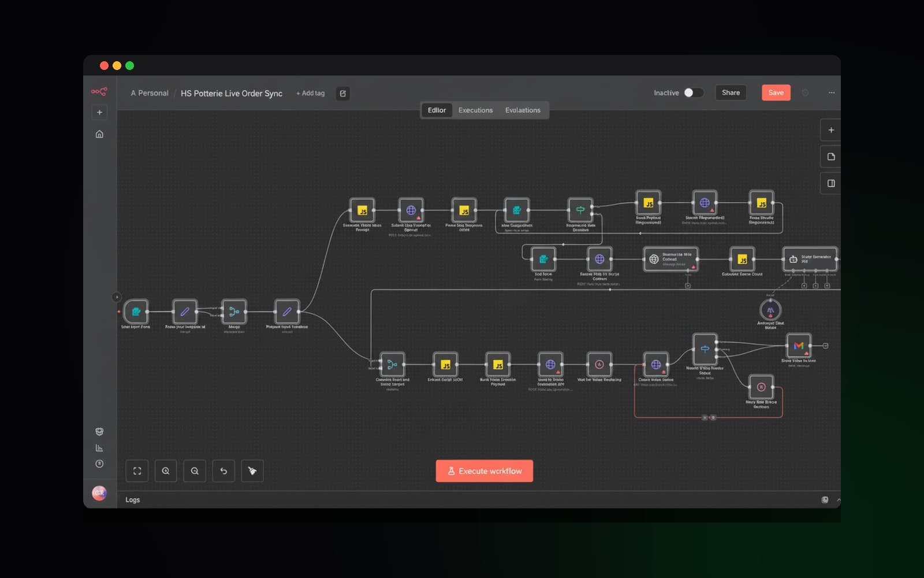This screenshot has height=578, width=924.
Task: Click the tidy up workflow broom icon
Action: tap(252, 471)
